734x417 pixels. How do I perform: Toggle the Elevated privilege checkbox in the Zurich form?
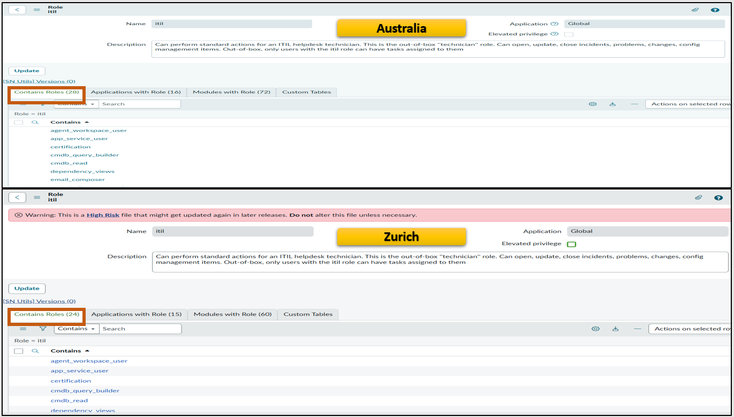[571, 244]
